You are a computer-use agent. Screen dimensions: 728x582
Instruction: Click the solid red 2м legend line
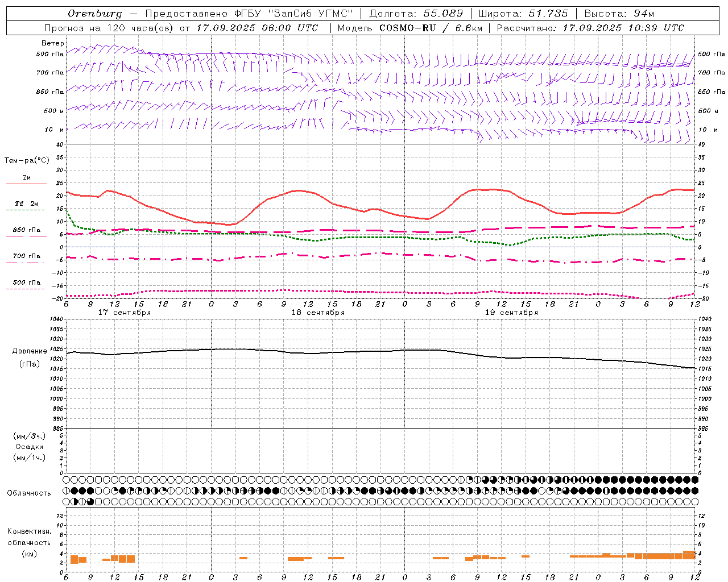point(26,184)
